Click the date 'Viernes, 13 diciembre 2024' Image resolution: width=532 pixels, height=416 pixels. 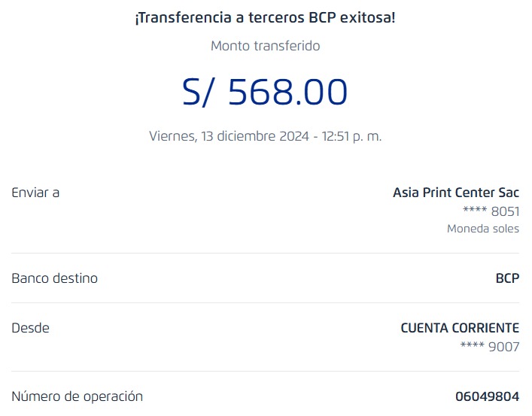tap(231, 136)
